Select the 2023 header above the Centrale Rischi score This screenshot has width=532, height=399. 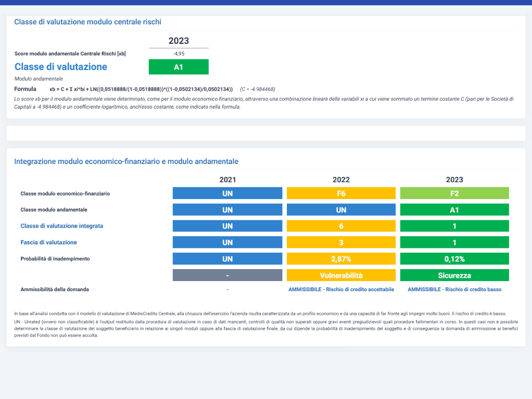(x=179, y=41)
